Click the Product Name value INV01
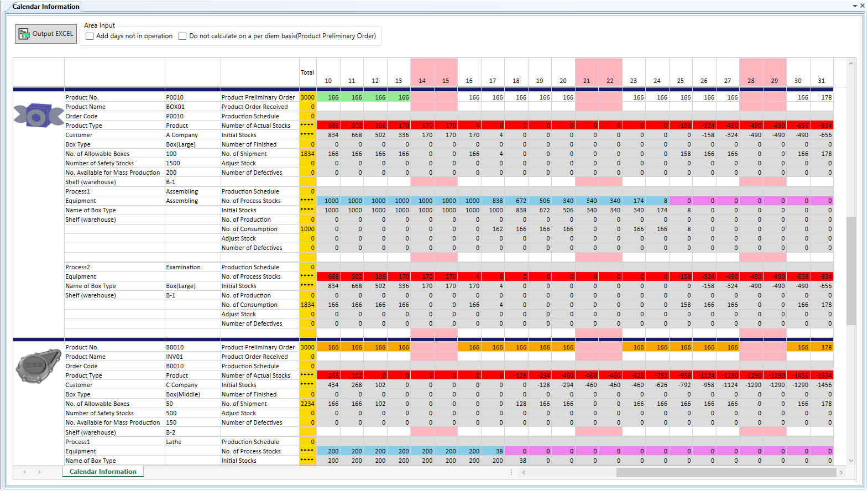The height and width of the screenshot is (491, 868). click(174, 357)
